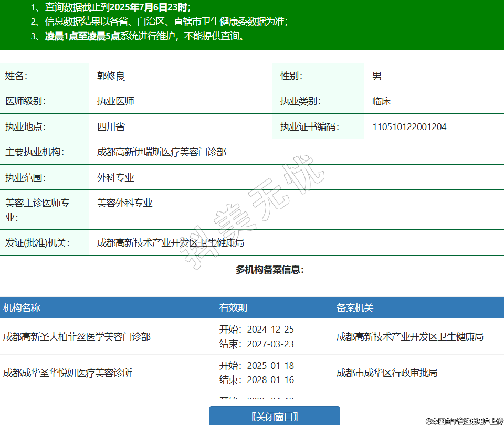This screenshot has width=504, height=425.
Task: Click the 有效期 column header
Action: point(233,308)
